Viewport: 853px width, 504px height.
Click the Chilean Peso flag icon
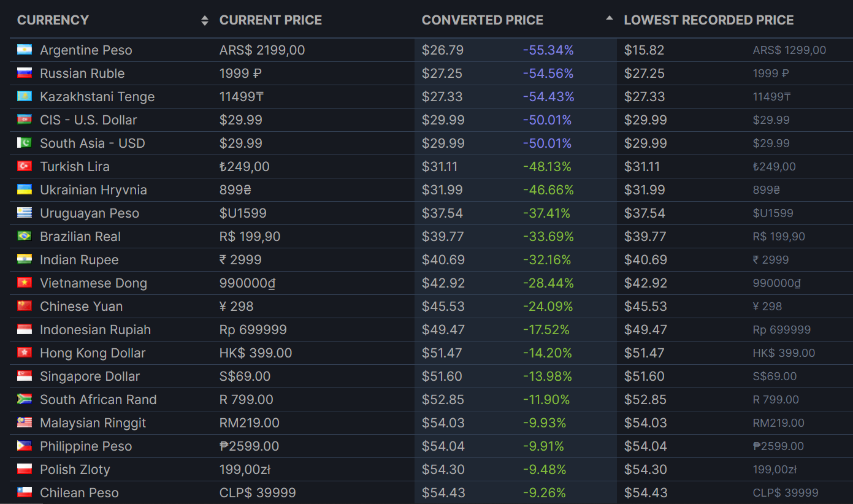pyautogui.click(x=25, y=492)
